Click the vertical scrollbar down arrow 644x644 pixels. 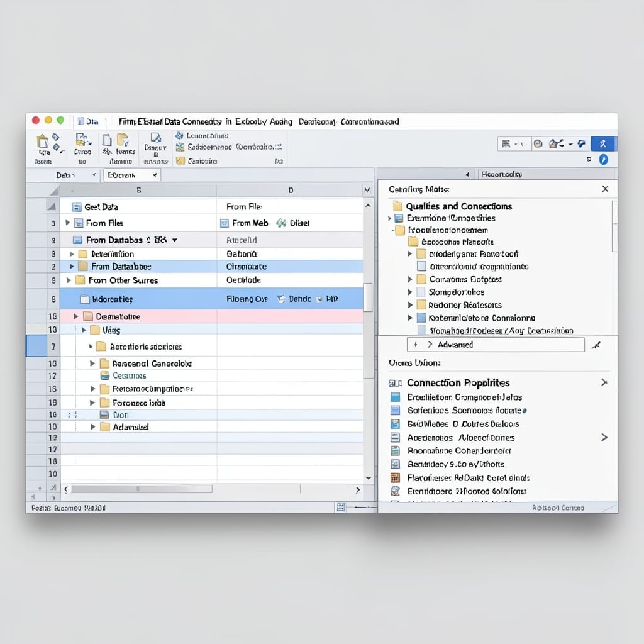point(369,478)
